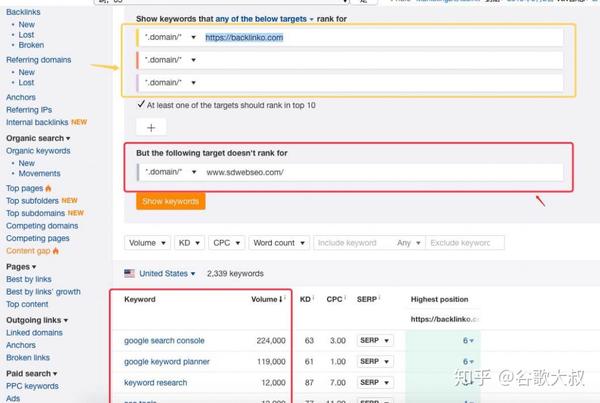The height and width of the screenshot is (403, 600).
Task: Open Content gap report
Action: (28, 251)
